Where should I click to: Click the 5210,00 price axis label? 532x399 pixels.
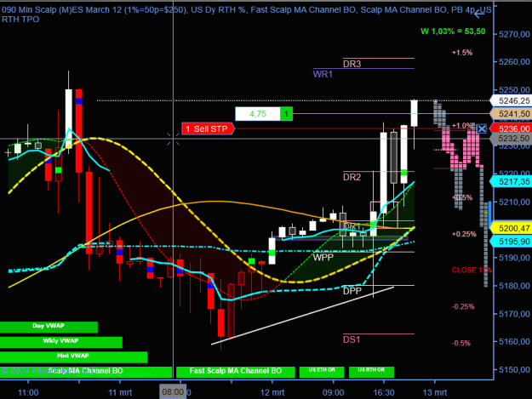[514, 202]
